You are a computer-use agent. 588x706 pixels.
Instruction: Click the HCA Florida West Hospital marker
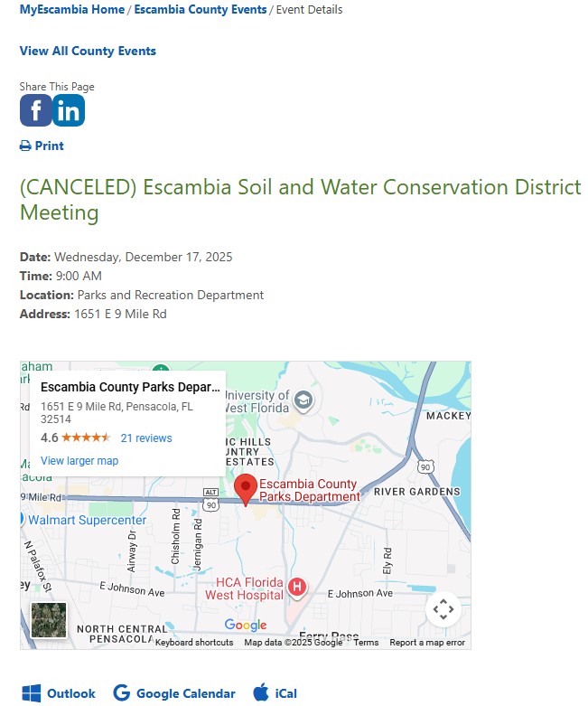point(296,588)
